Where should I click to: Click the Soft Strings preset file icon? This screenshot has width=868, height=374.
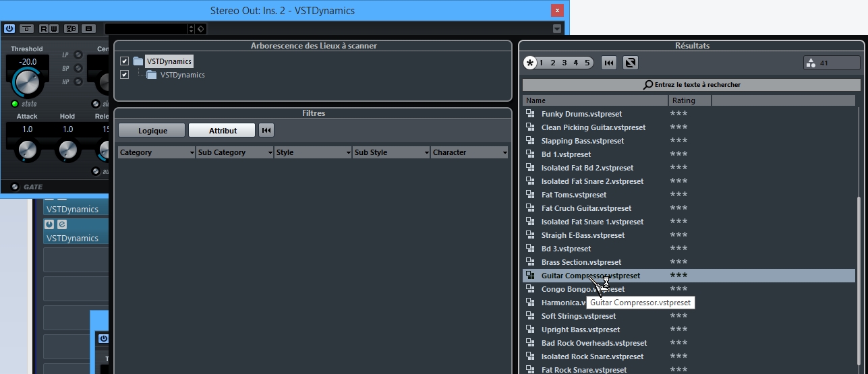(x=530, y=316)
